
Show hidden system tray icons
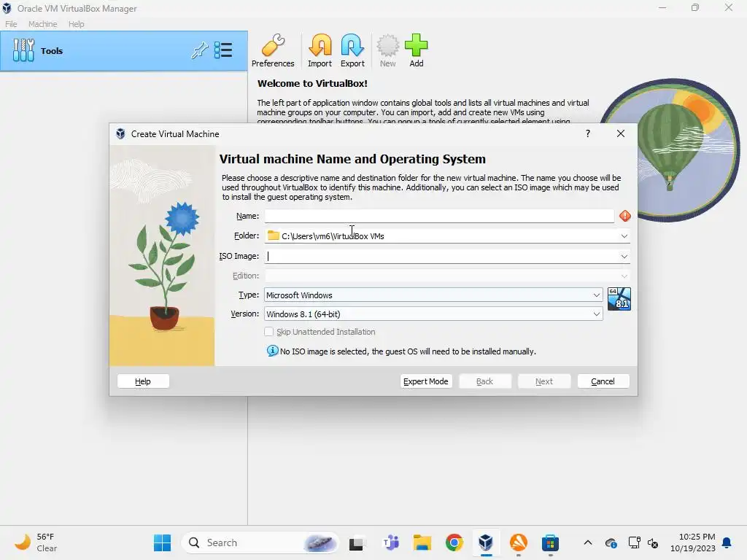[x=588, y=542]
